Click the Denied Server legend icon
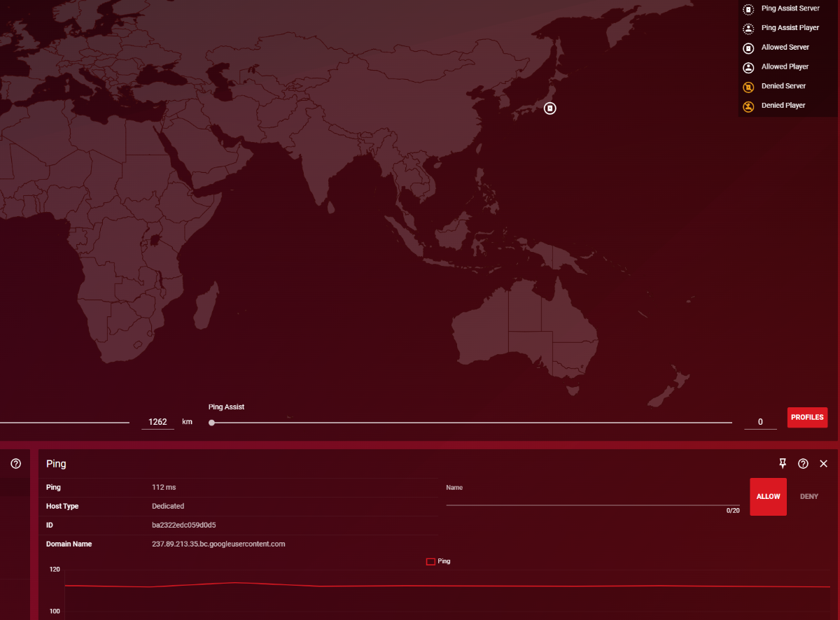Image resolution: width=840 pixels, height=620 pixels. pyautogui.click(x=748, y=87)
